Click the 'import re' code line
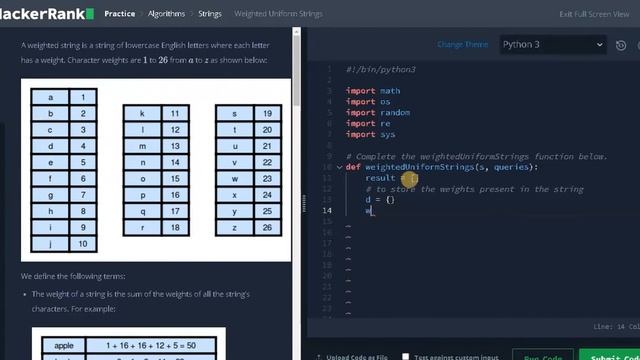The height and width of the screenshot is (360, 640). tap(368, 123)
